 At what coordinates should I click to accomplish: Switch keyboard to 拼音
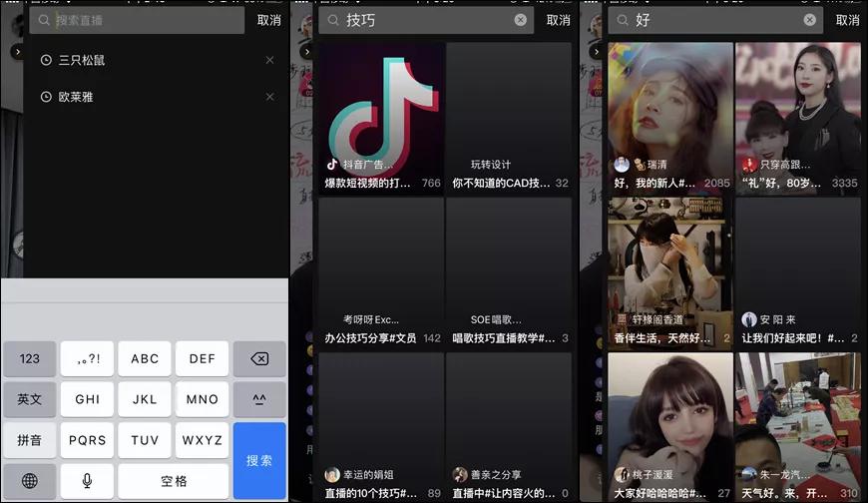click(29, 440)
